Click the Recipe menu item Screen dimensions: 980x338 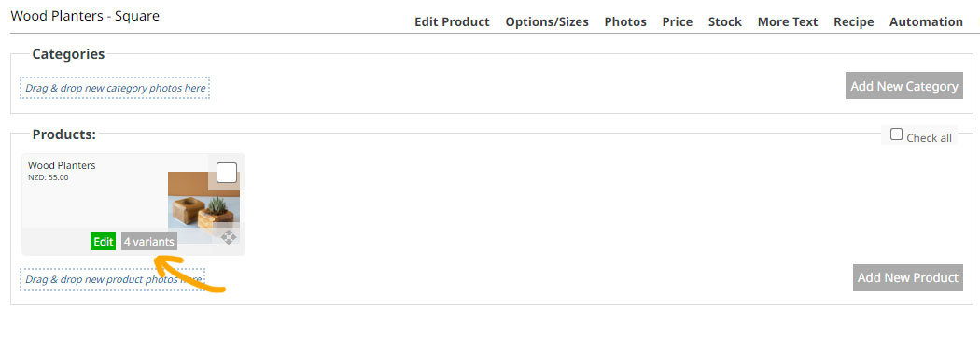(854, 21)
